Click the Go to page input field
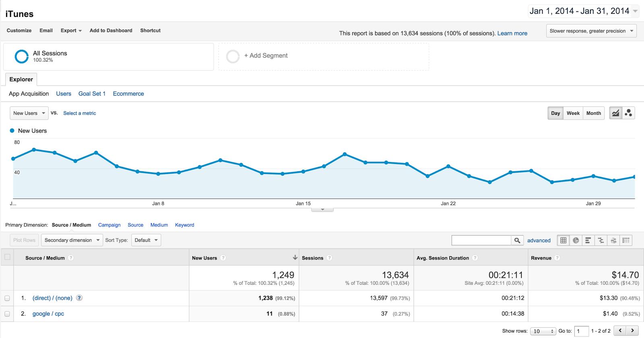Screen dimensions: 644x338 tap(582, 331)
